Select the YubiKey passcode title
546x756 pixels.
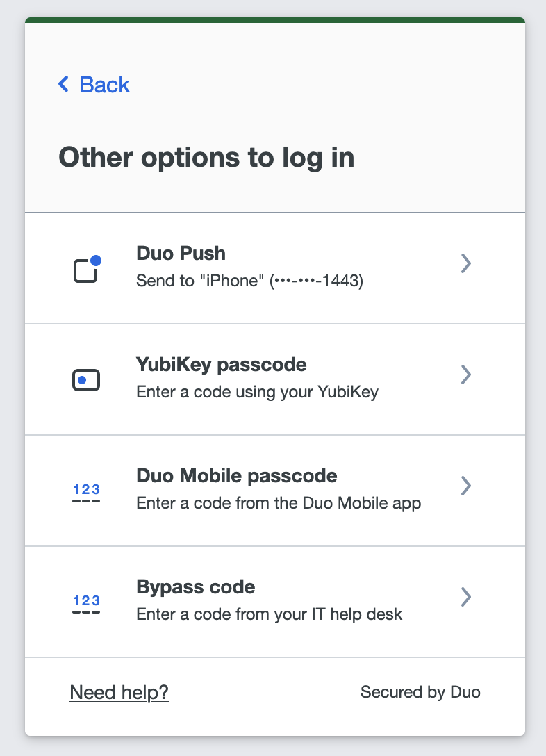coord(222,365)
